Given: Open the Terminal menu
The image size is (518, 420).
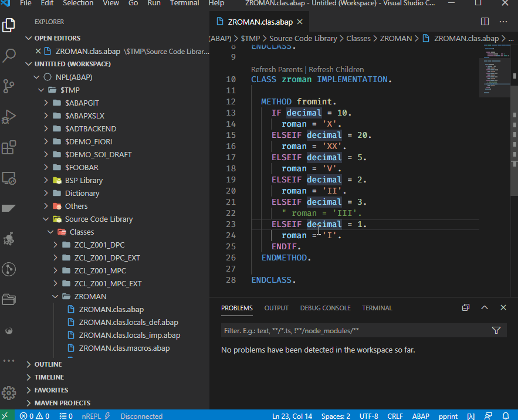Looking at the screenshot, I should click(184, 4).
